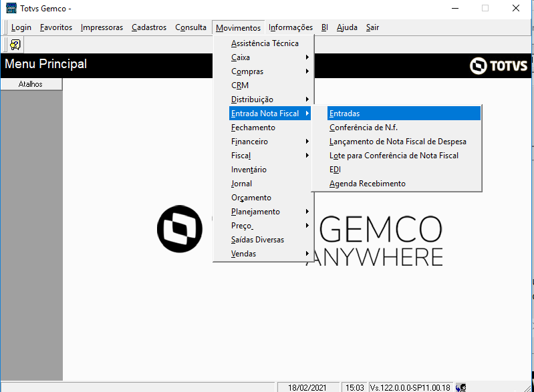
Task: Select Inventário menu entry
Action: click(270, 170)
